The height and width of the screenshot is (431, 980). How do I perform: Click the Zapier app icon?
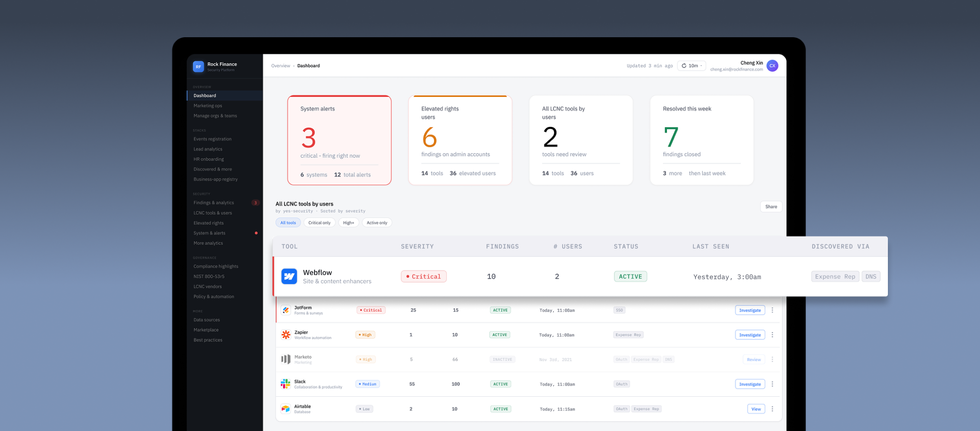pos(286,335)
